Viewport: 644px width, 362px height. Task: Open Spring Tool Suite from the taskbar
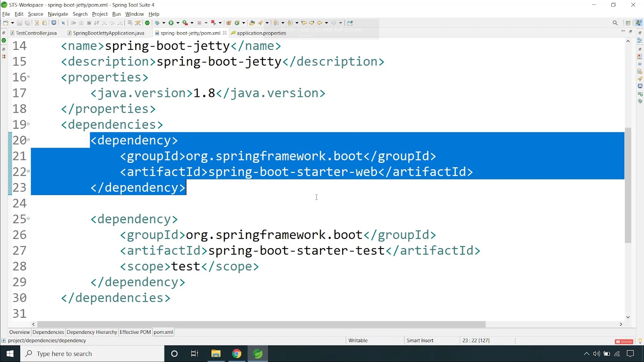(x=257, y=354)
